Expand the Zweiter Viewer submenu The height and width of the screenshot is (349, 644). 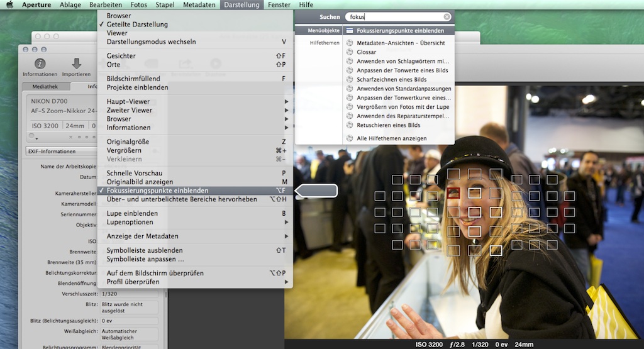click(195, 110)
